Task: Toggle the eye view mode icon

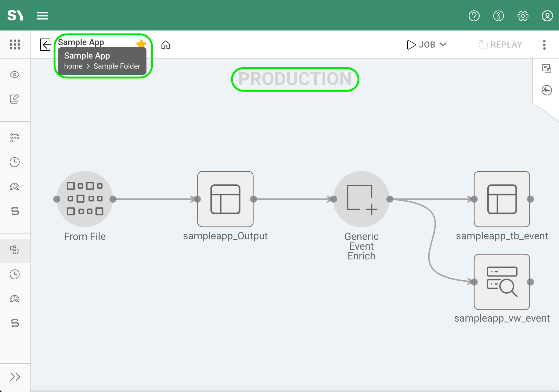Action: pos(15,75)
